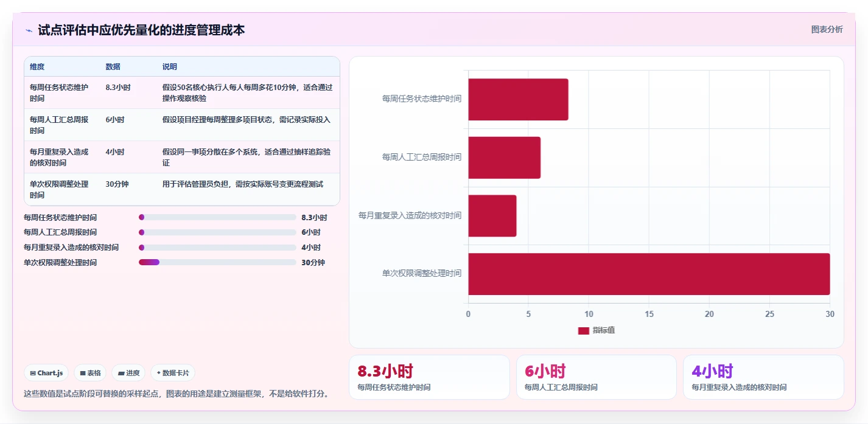Click the 维度 column header
Screen dimensions: 868x424
[x=37, y=67]
